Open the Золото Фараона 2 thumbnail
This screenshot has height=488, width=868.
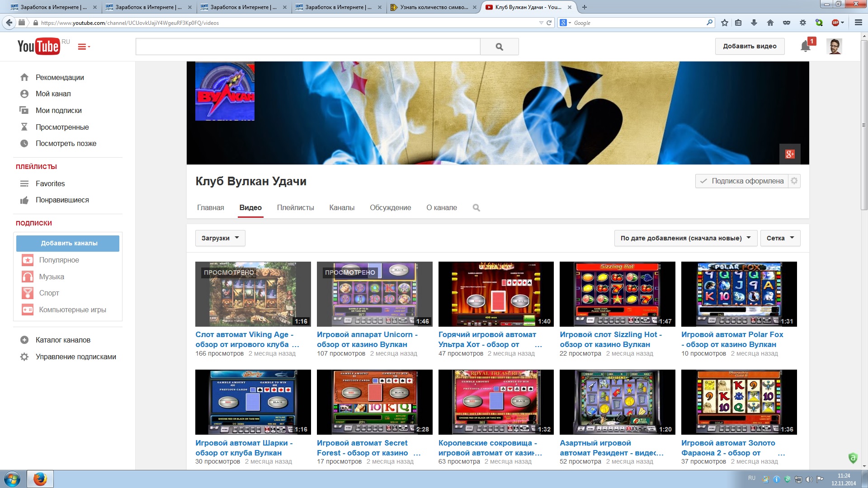739,402
